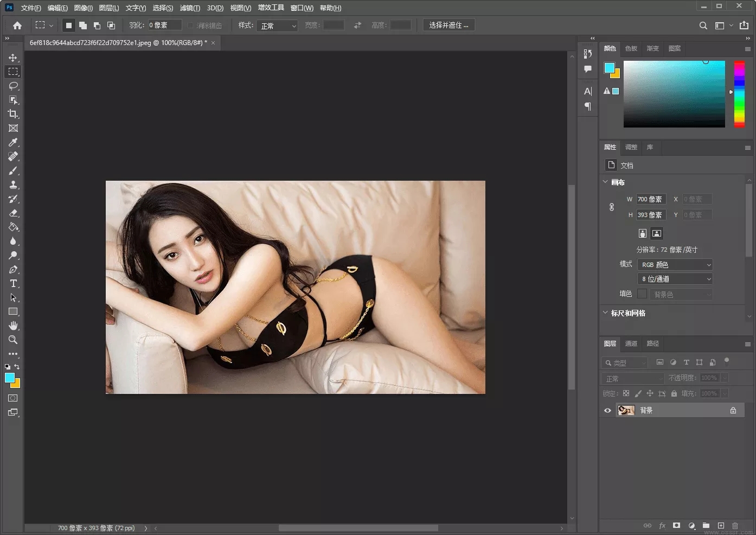The height and width of the screenshot is (535, 756).
Task: Click the 选择并遮住 button
Action: (x=449, y=25)
